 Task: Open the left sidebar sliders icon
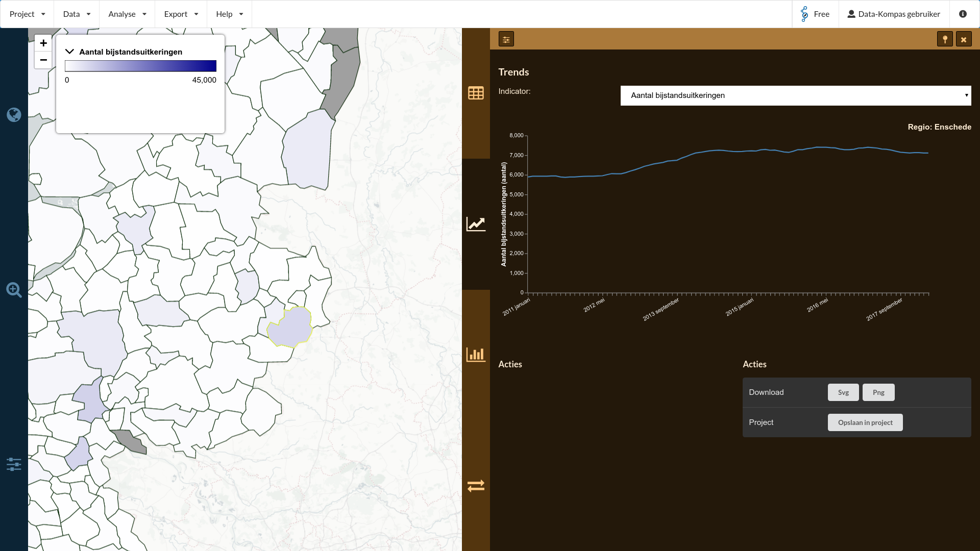coord(14,464)
